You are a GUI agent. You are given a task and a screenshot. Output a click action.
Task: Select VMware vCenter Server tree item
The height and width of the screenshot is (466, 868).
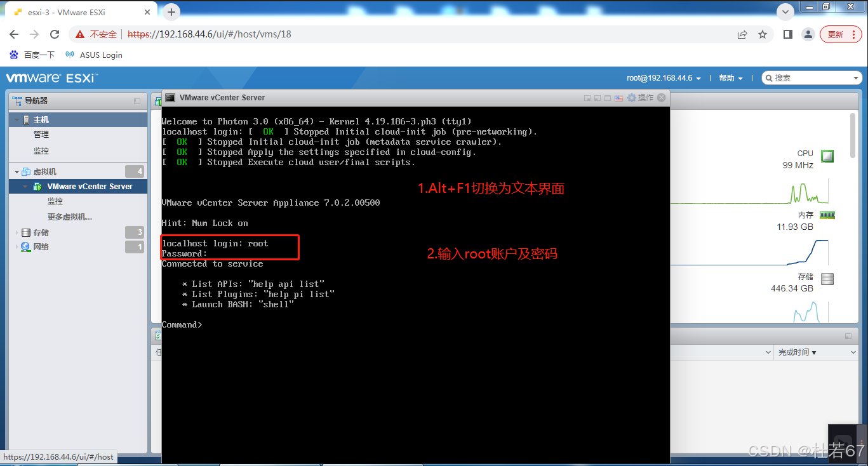[90, 187]
